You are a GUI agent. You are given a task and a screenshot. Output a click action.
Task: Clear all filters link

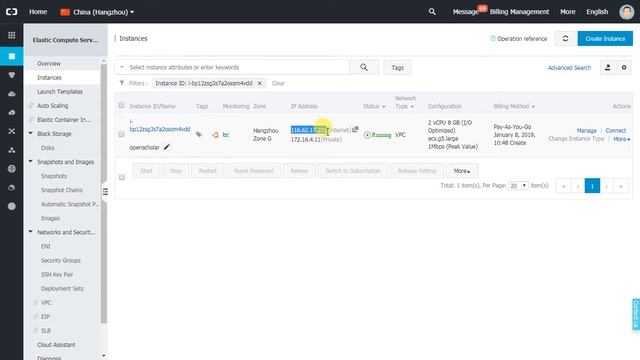(x=278, y=83)
